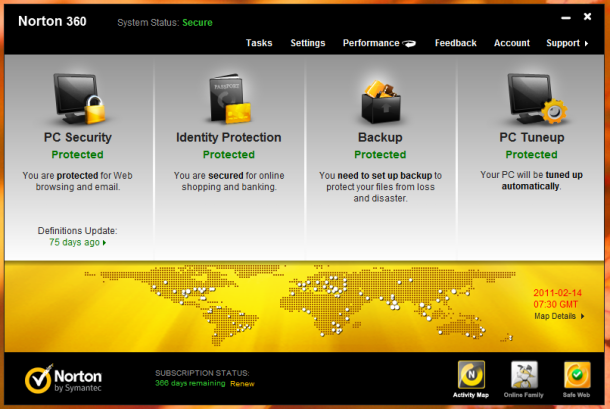Click the 'secured for online shopping' message
Screen dimensions: 610x409
(x=229, y=181)
